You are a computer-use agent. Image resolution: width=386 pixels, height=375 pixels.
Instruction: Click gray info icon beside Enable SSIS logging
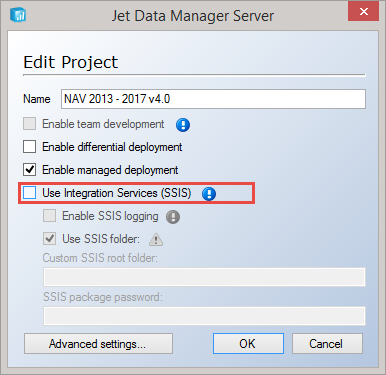173,217
